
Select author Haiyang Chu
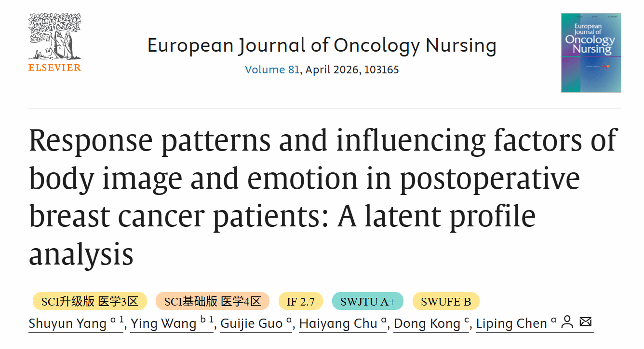click(x=338, y=323)
